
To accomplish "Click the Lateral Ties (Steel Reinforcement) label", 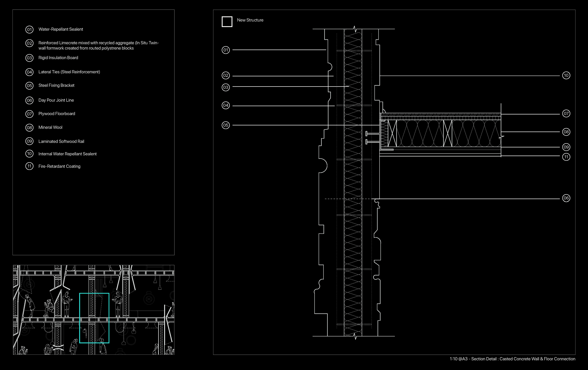I will pos(69,72).
